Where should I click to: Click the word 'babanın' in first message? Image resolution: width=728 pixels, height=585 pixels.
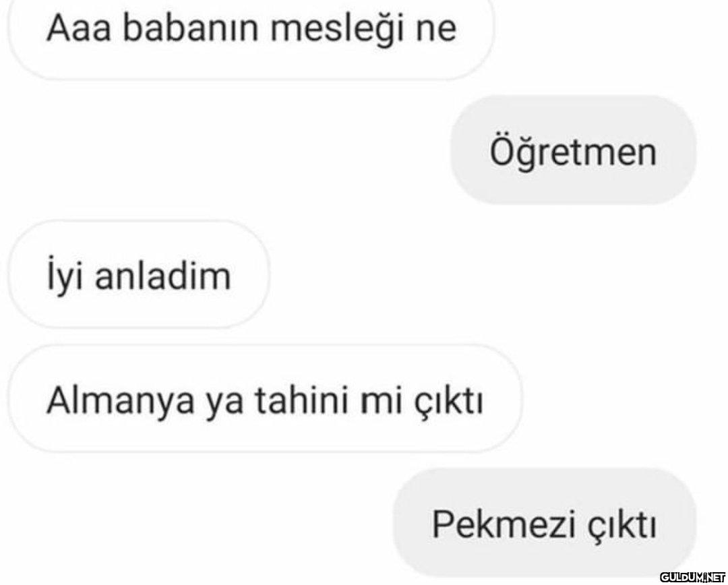click(191, 28)
